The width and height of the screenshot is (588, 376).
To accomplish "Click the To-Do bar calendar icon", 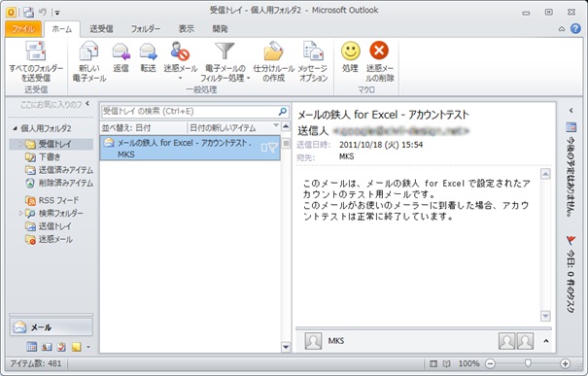I will click(571, 127).
